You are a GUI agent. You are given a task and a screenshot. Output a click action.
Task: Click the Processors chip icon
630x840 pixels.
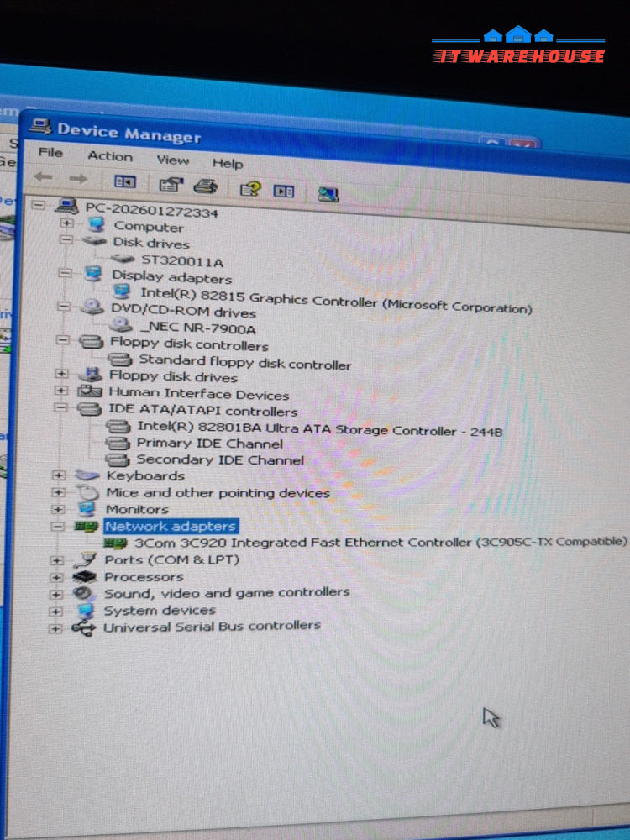(84, 577)
